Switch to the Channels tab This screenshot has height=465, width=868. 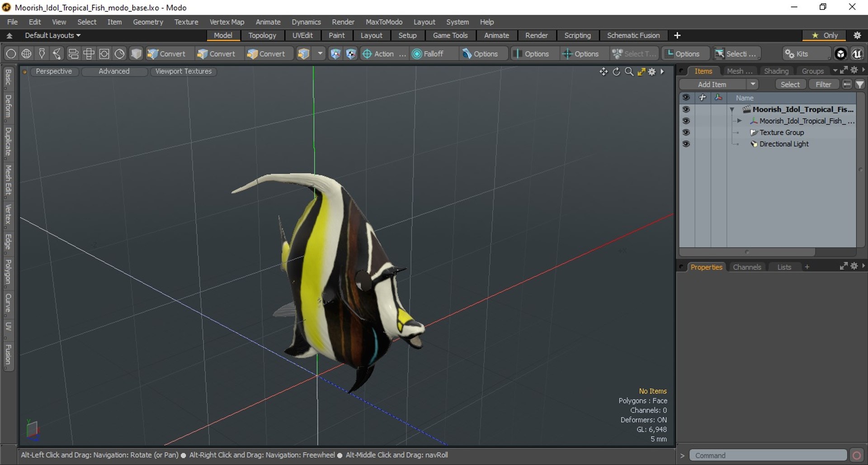[747, 267]
